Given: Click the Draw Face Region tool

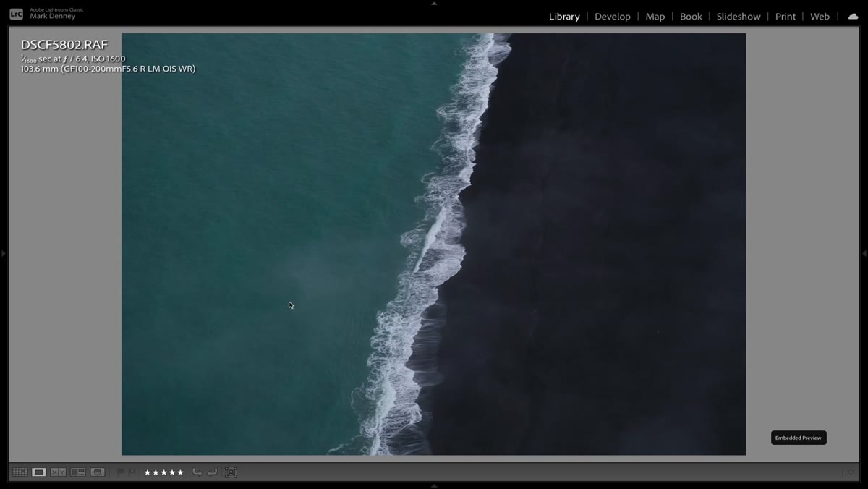Looking at the screenshot, I should pos(231,472).
